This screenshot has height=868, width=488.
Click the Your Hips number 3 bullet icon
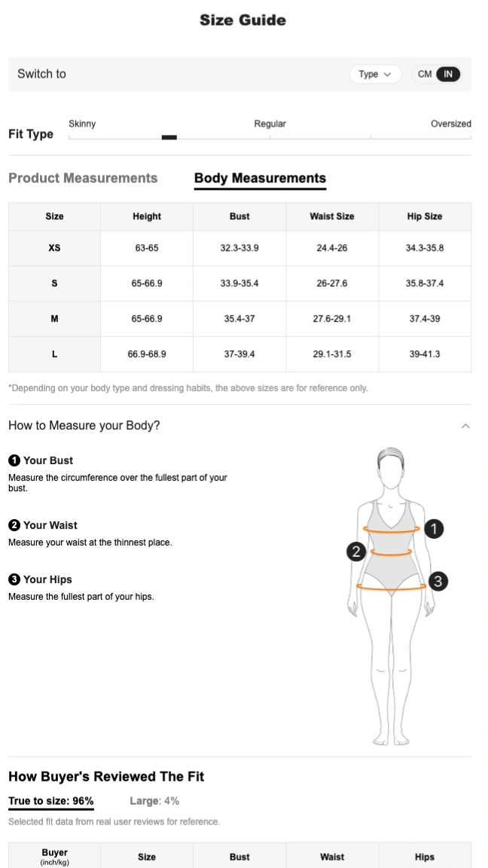14,579
